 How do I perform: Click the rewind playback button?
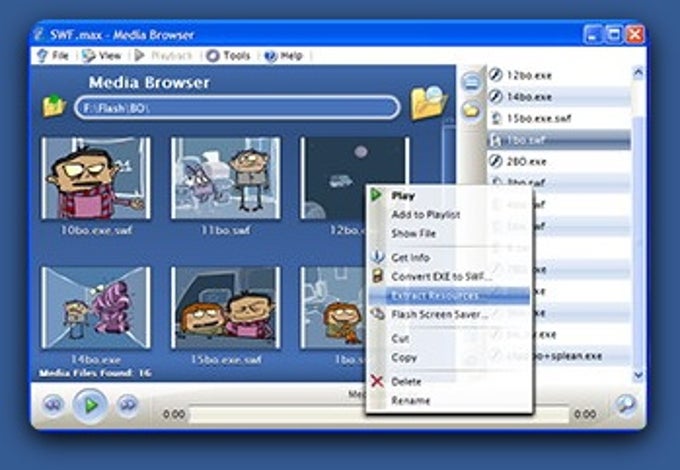click(x=53, y=405)
